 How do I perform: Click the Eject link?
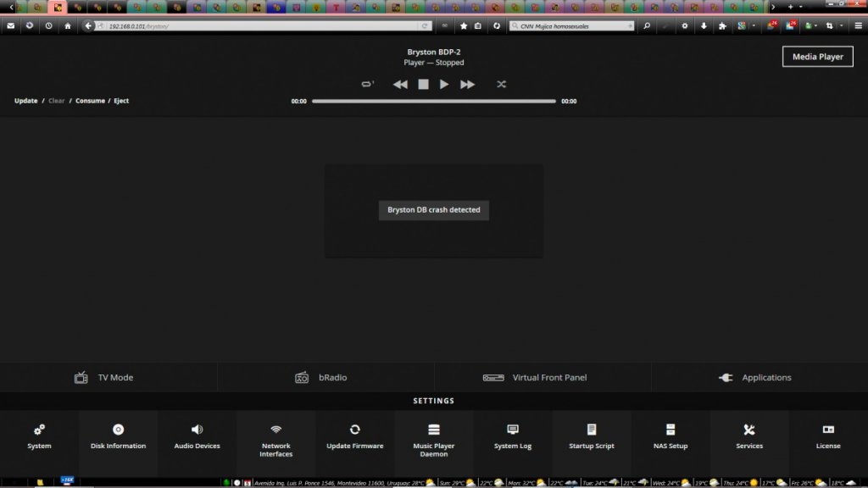point(121,101)
